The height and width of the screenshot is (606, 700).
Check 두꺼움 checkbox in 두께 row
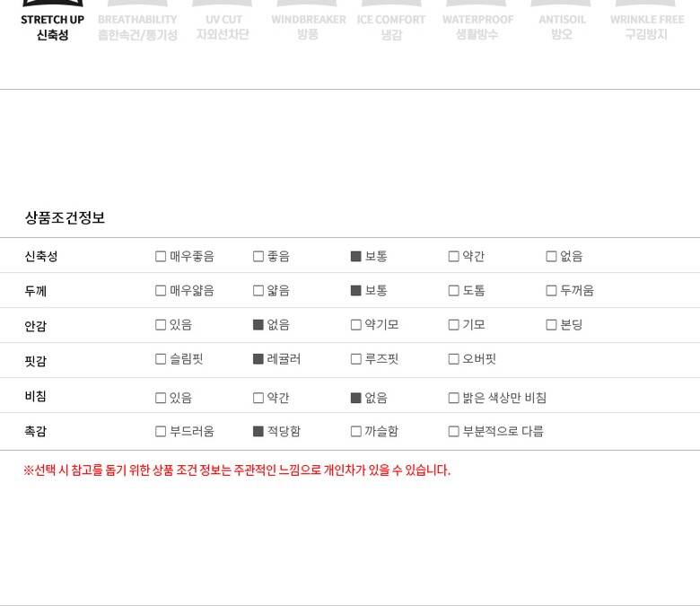click(x=551, y=291)
